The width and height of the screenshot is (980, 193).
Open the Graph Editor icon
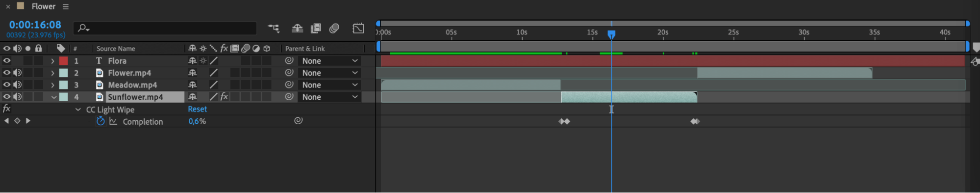pos(358,28)
